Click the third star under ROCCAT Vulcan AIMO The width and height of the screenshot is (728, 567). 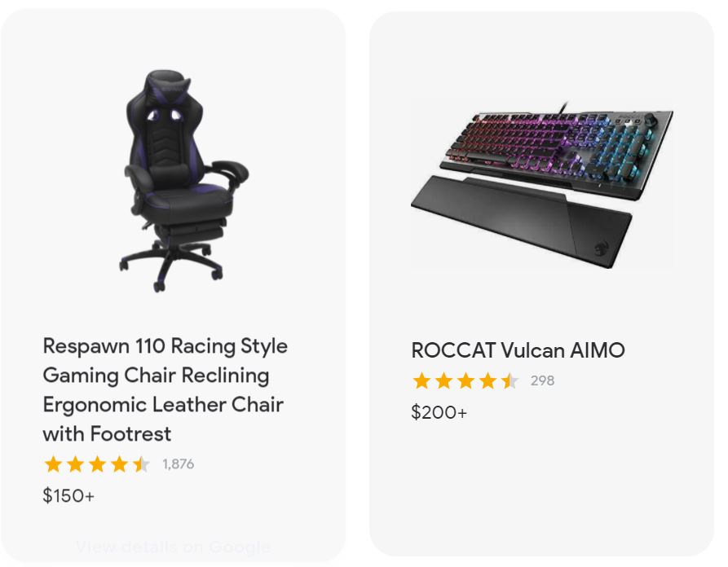tap(465, 381)
